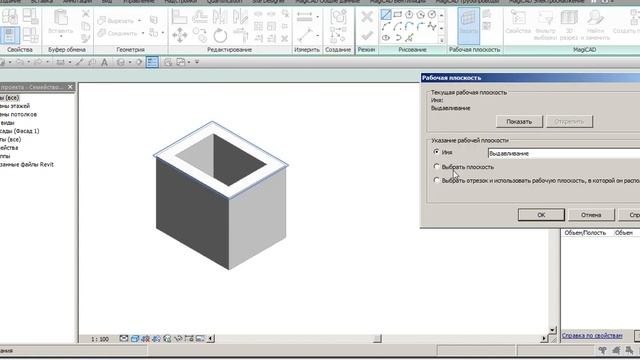Select the 'Выбрать плоскость' radio button
This screenshot has height=360, width=640.
437,167
